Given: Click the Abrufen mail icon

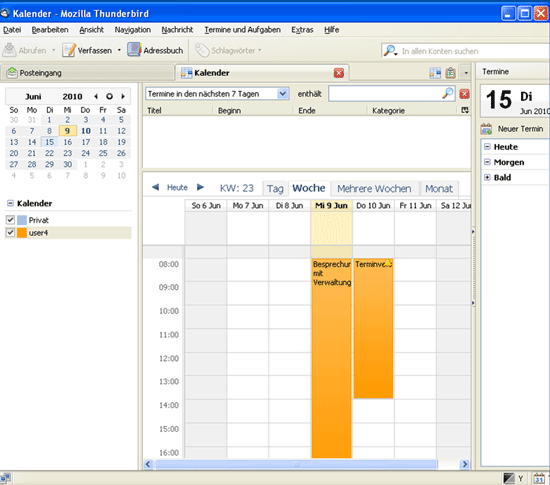Looking at the screenshot, I should tap(9, 50).
